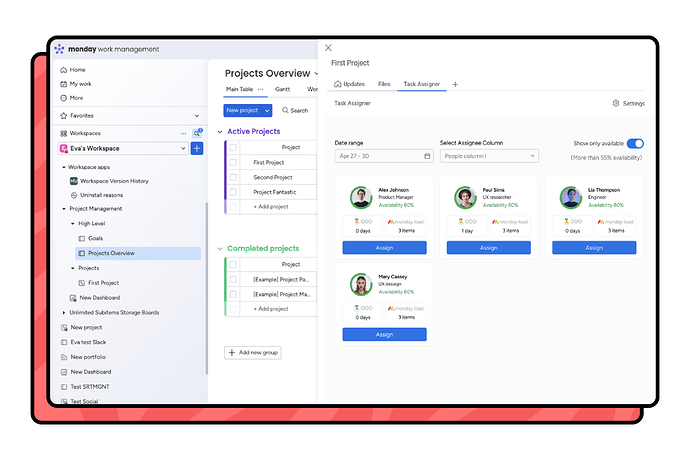Viewport: 690px width, 460px height.
Task: Close the First Project side panel
Action: pyautogui.click(x=328, y=48)
